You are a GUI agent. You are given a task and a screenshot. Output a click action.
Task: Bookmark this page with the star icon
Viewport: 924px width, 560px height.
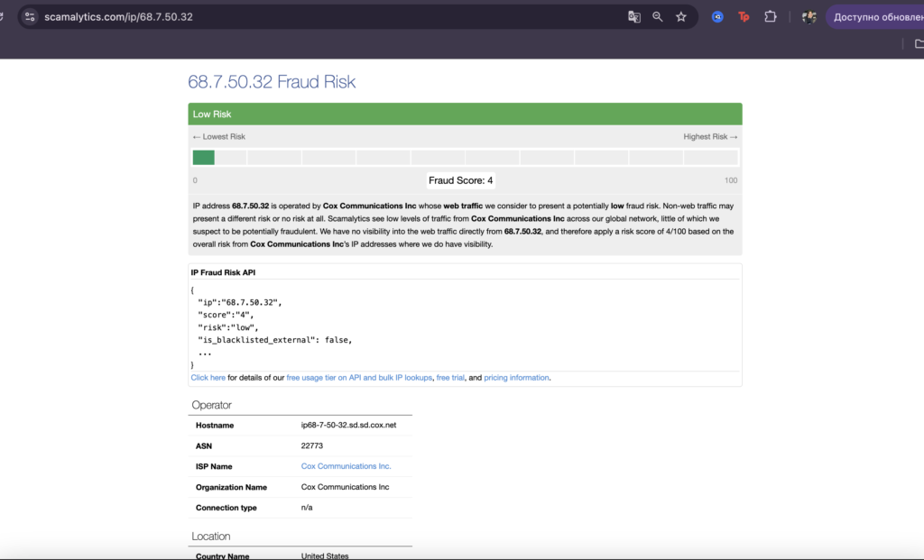pyautogui.click(x=681, y=17)
